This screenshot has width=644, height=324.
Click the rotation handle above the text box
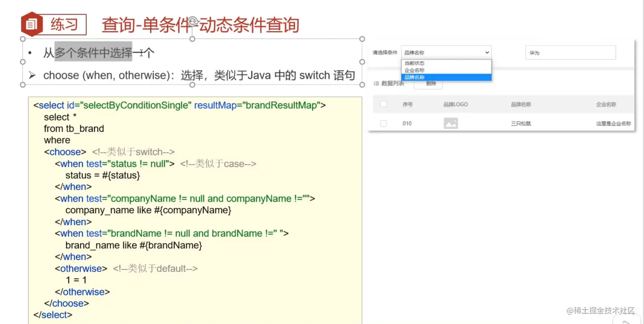193,21
